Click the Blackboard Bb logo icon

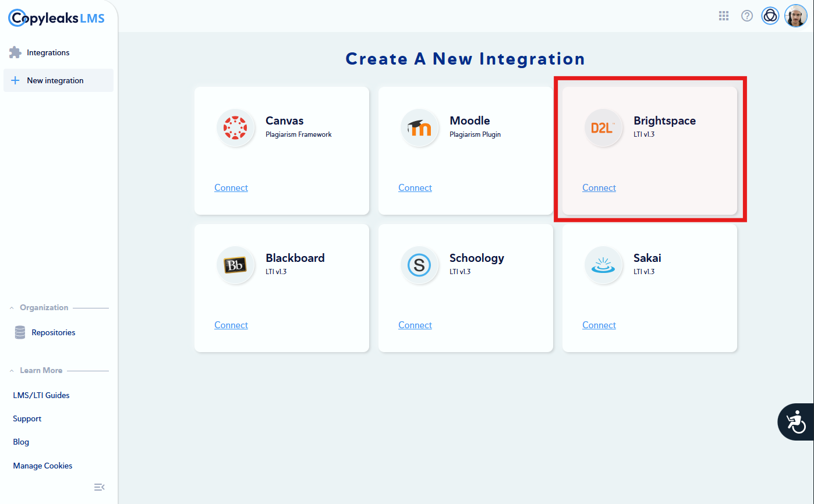pyautogui.click(x=236, y=265)
